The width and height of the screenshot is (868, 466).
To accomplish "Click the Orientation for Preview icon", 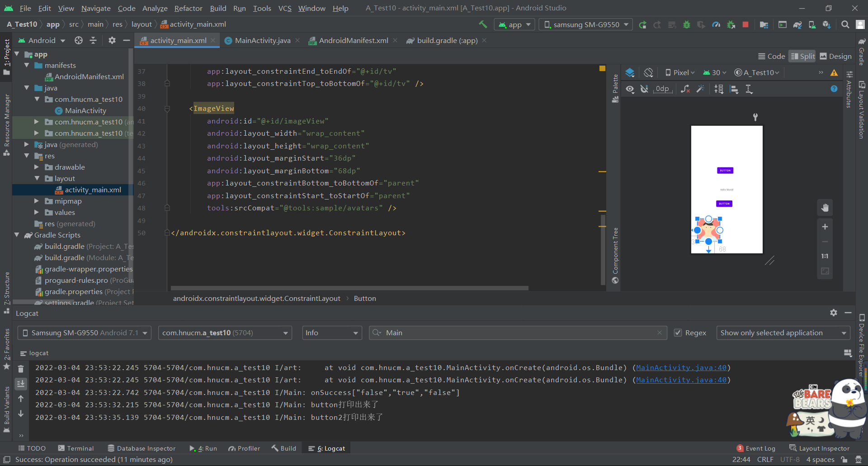I will tap(648, 72).
